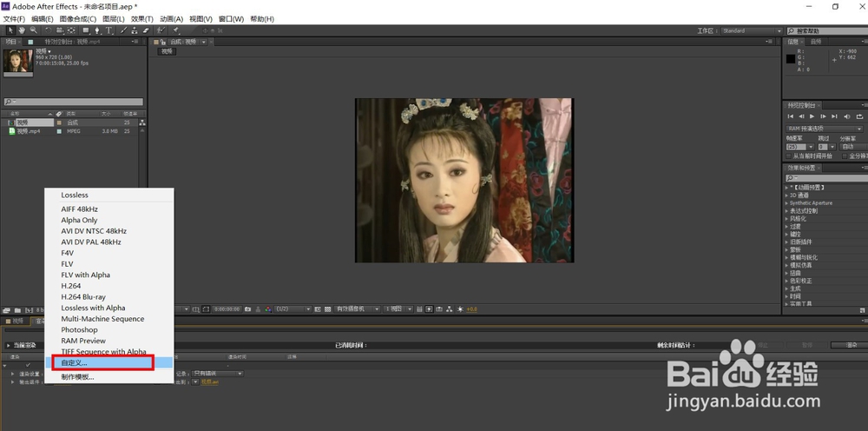Open the 图像合成(C) menu
This screenshot has width=868, height=431.
click(77, 19)
